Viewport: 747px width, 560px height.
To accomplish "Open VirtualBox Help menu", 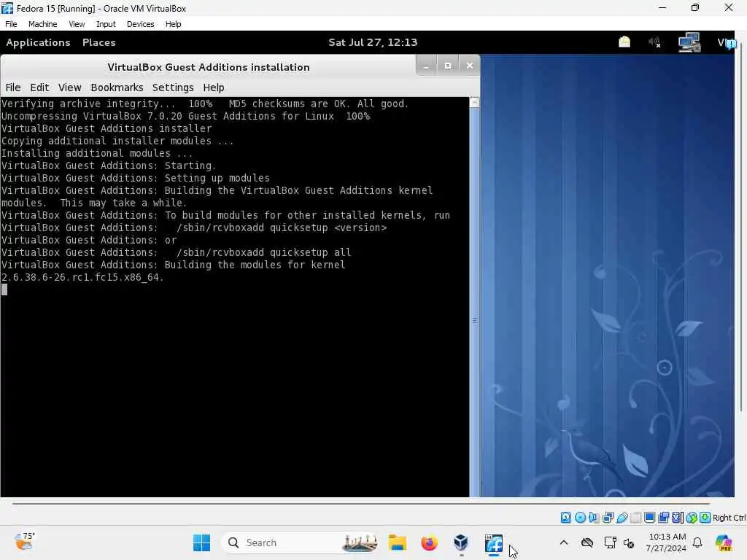I will pyautogui.click(x=174, y=24).
